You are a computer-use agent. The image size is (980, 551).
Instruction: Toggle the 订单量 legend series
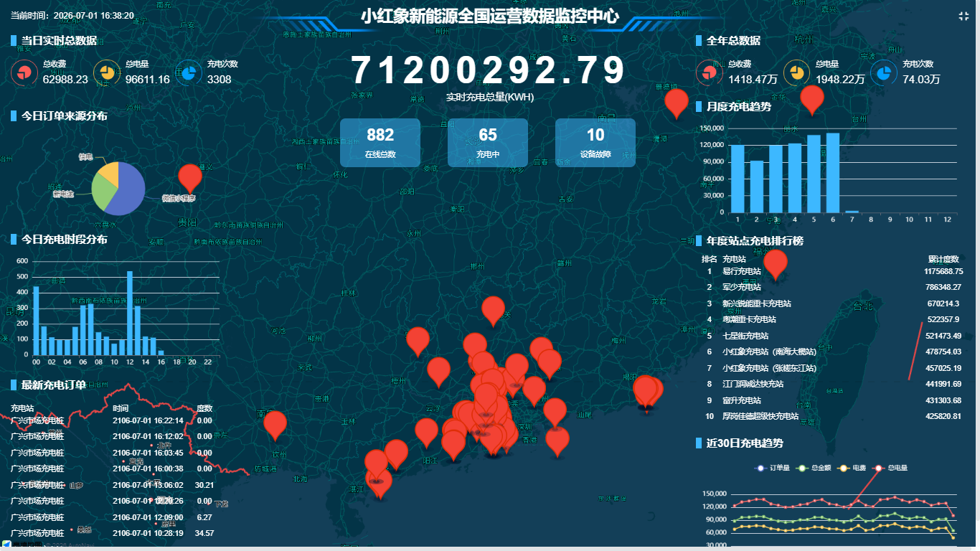coord(773,468)
